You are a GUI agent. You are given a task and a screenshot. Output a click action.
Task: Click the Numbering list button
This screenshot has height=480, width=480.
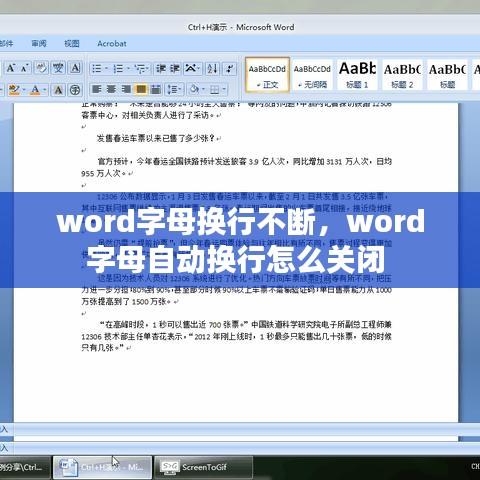(x=118, y=69)
